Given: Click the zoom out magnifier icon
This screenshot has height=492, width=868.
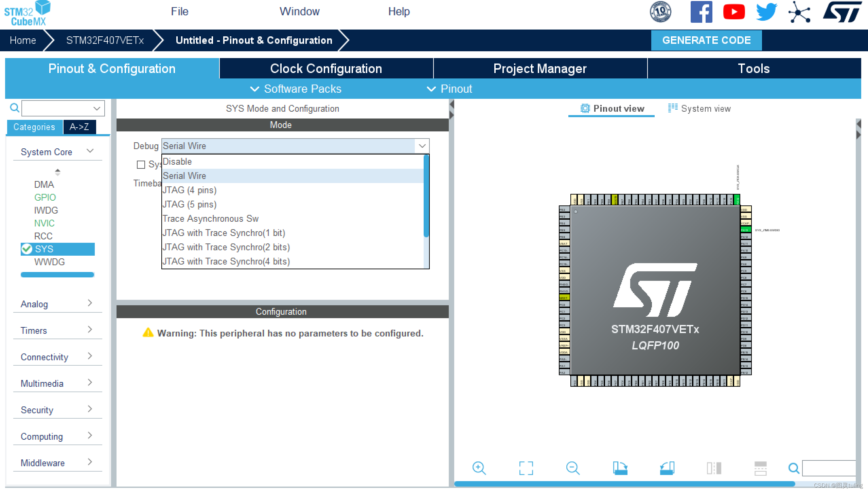Looking at the screenshot, I should [x=573, y=468].
